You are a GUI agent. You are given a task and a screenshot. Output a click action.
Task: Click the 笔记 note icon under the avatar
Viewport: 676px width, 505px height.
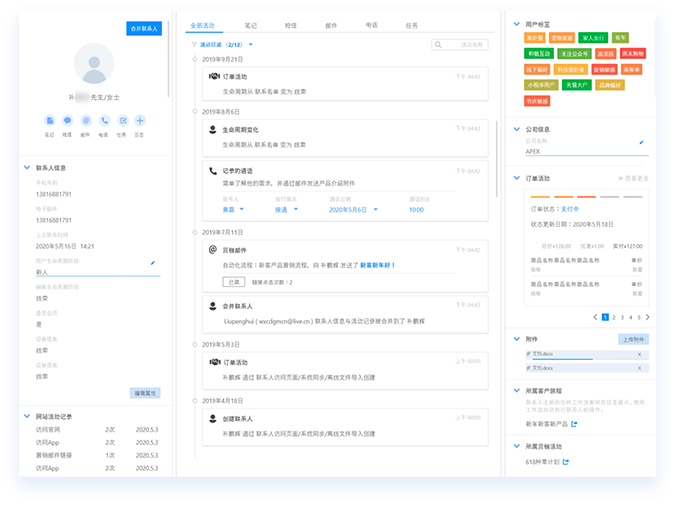click(x=50, y=121)
